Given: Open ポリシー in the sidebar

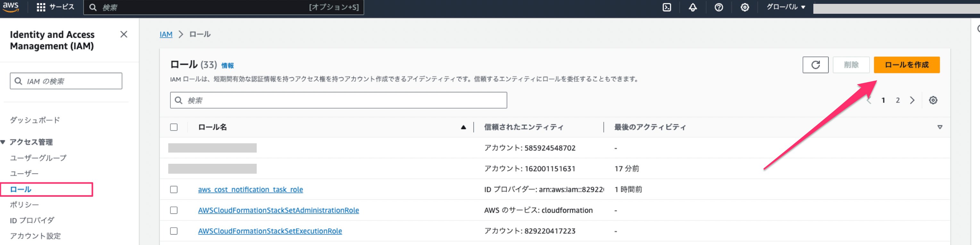Looking at the screenshot, I should pyautogui.click(x=24, y=205).
